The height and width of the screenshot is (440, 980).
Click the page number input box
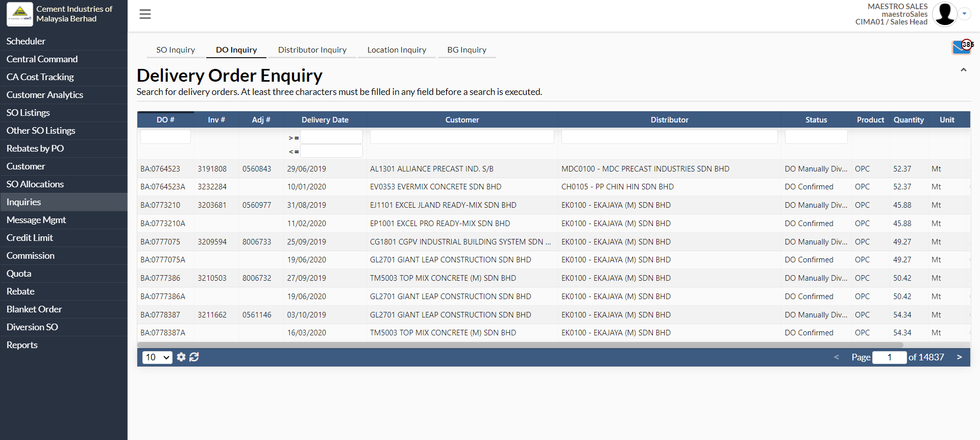(890, 357)
